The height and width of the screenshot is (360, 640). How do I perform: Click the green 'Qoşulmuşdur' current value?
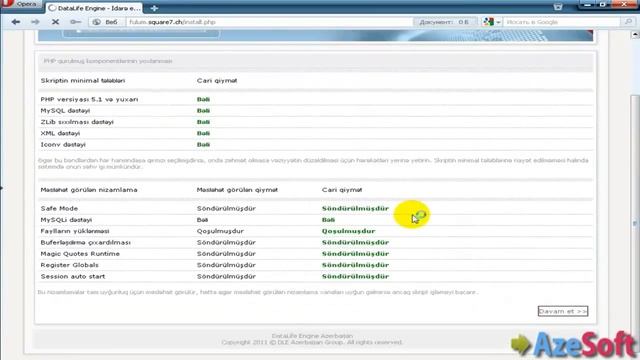(349, 231)
